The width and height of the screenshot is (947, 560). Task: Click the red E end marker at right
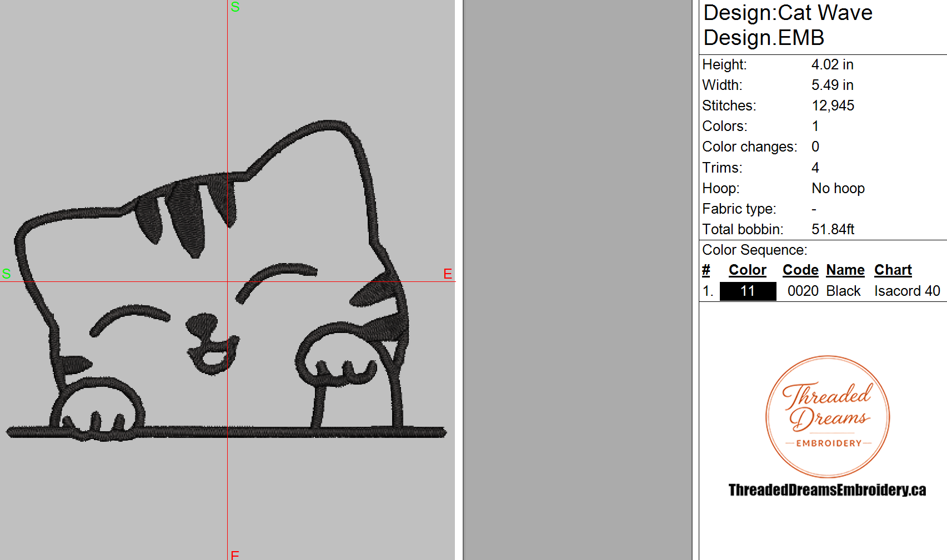(x=448, y=274)
